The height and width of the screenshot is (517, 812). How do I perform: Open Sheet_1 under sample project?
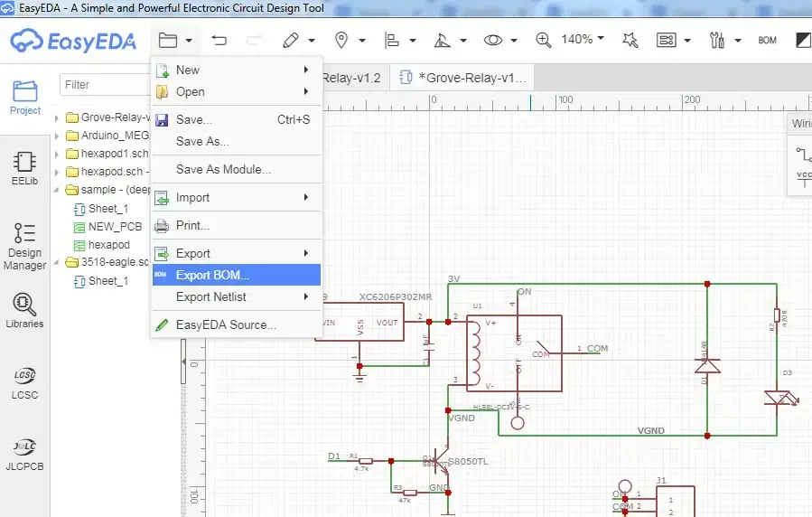tap(101, 209)
